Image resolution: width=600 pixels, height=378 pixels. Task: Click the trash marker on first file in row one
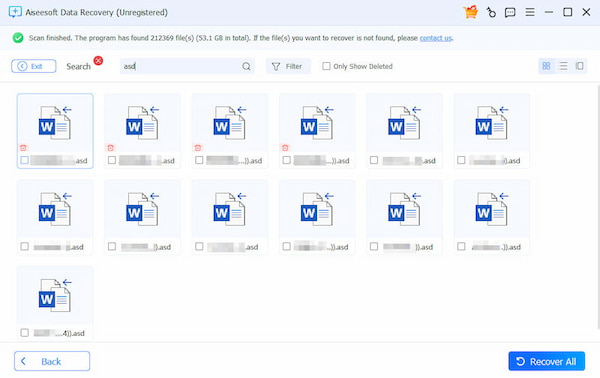[23, 148]
